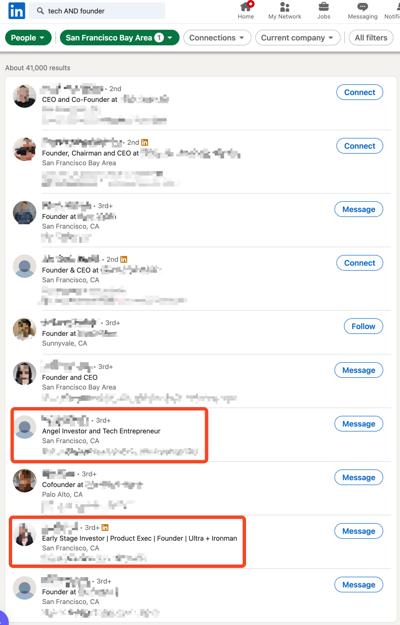The height and width of the screenshot is (625, 400).
Task: Open the Early Stage Investor profile headline
Action: point(139,538)
